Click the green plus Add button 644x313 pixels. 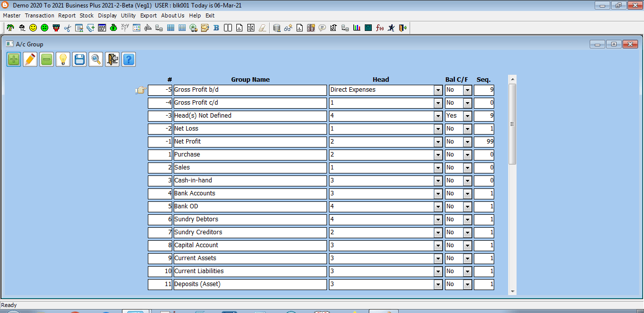14,60
